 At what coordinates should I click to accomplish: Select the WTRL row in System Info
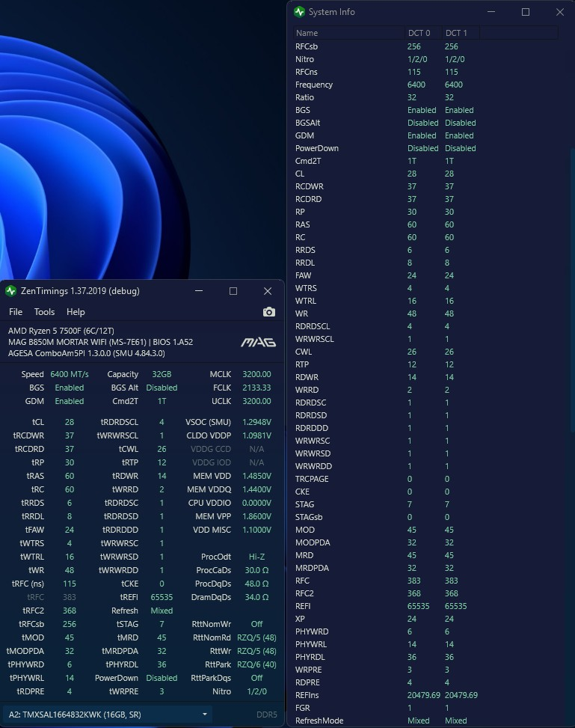coord(425,301)
